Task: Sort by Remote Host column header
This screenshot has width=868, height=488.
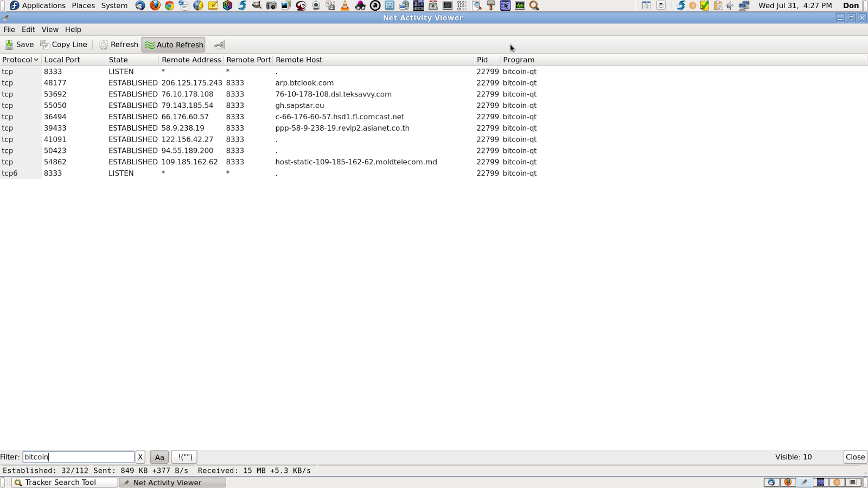Action: (374, 60)
